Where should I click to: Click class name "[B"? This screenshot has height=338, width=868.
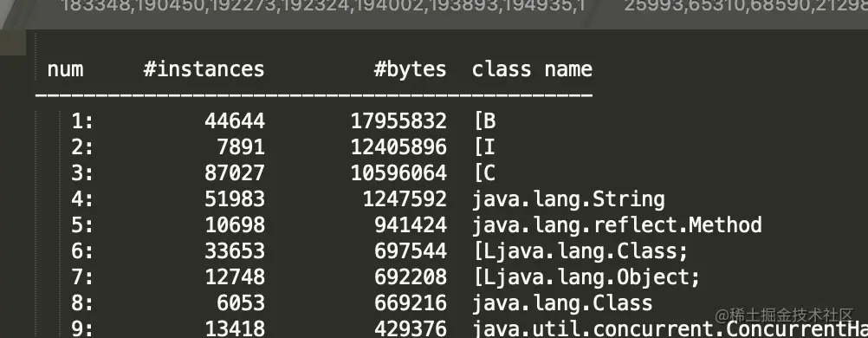[x=484, y=120]
